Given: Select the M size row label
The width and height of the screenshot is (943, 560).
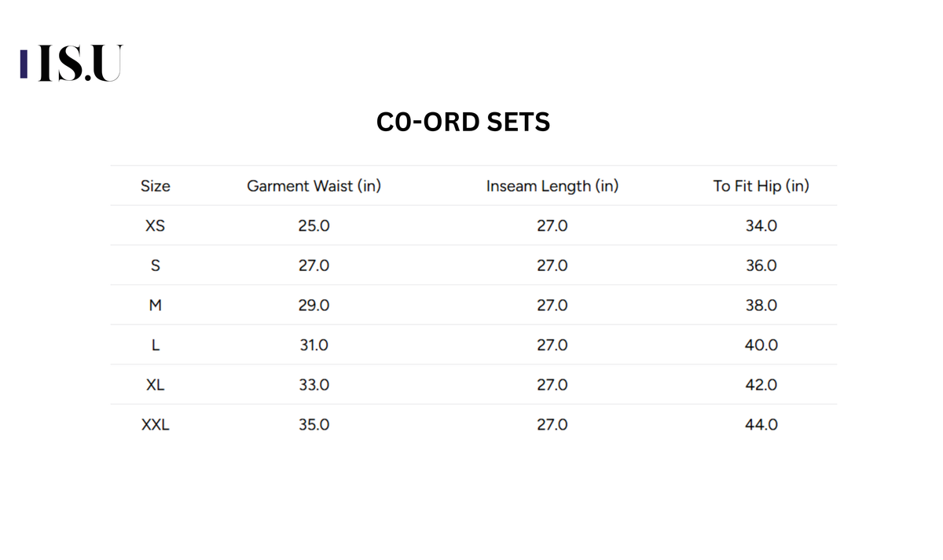Looking at the screenshot, I should tap(156, 306).
